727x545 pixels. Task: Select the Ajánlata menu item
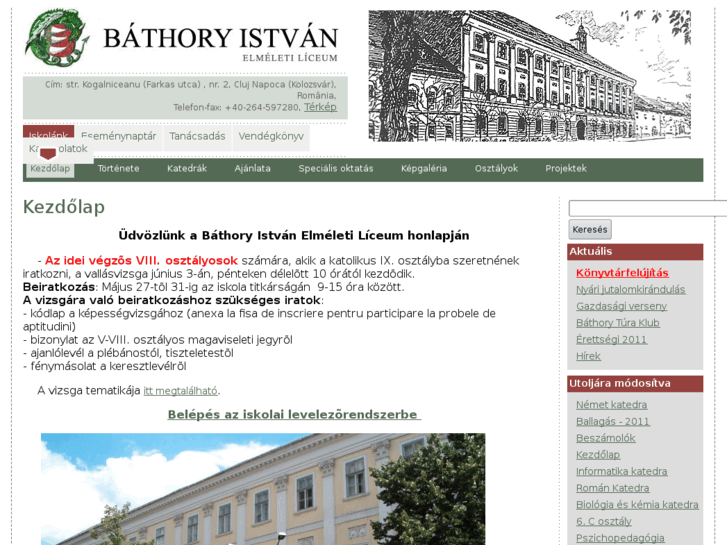(x=252, y=168)
